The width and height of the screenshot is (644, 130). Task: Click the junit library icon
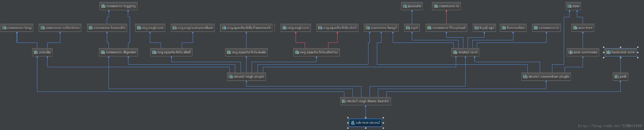tap(616, 77)
